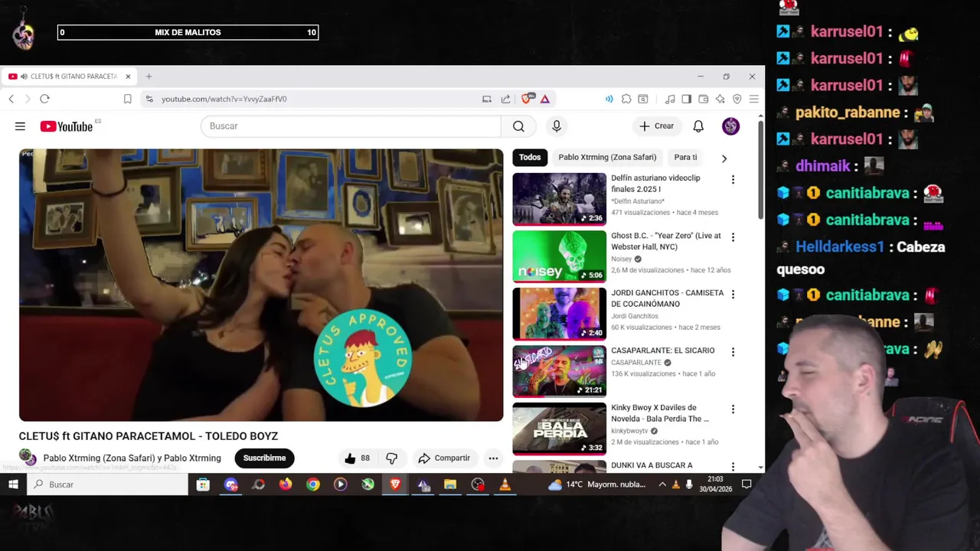Click the Windows taskbar Buscar search box
Viewport: 980px width, 551px height.
coord(107,484)
